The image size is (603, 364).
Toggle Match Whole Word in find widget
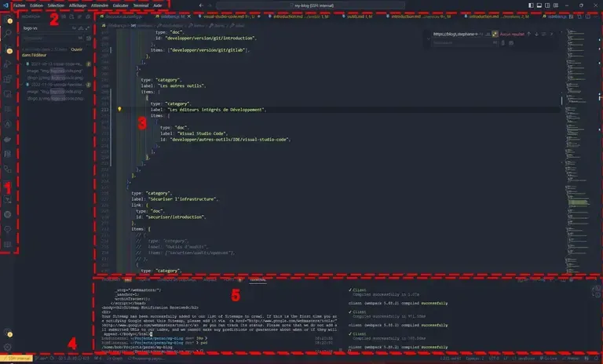(x=488, y=34)
